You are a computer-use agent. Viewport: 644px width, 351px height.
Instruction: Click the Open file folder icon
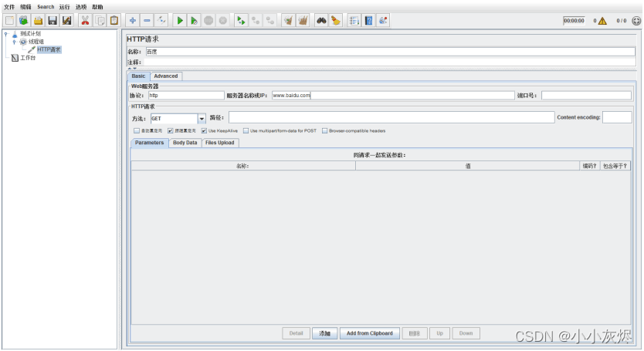point(38,20)
